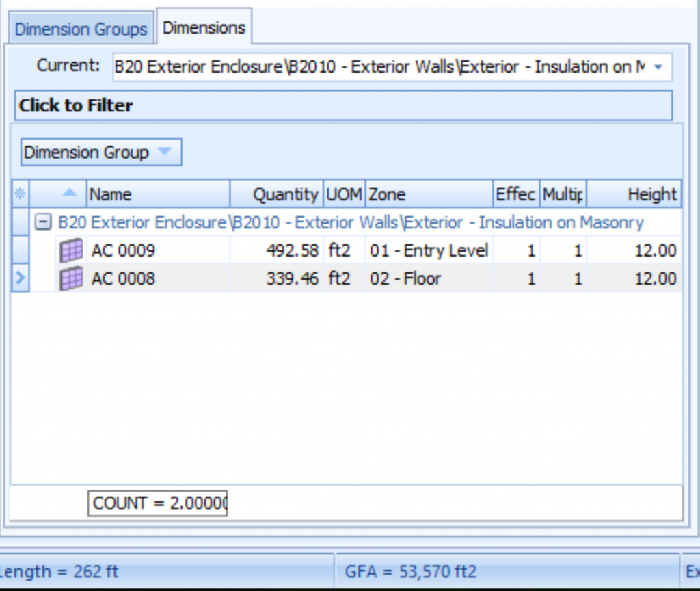The image size is (700, 591).
Task: Click the COUNT = 2.0000 summary box
Action: coord(158,503)
